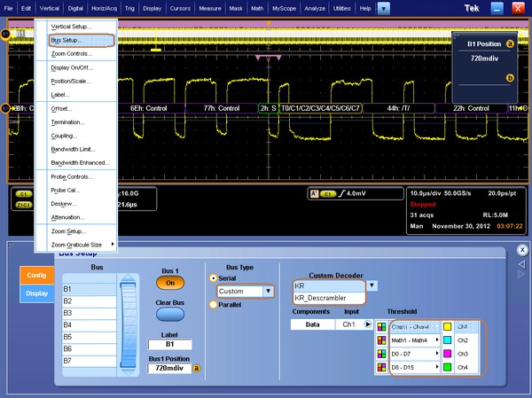Click the menu bar down-arrow button after Help

tap(383, 8)
